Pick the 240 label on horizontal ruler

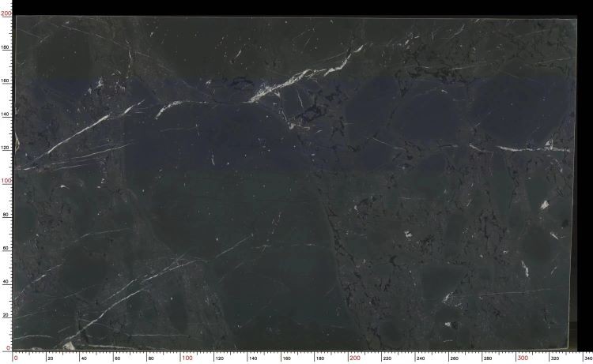(420, 358)
